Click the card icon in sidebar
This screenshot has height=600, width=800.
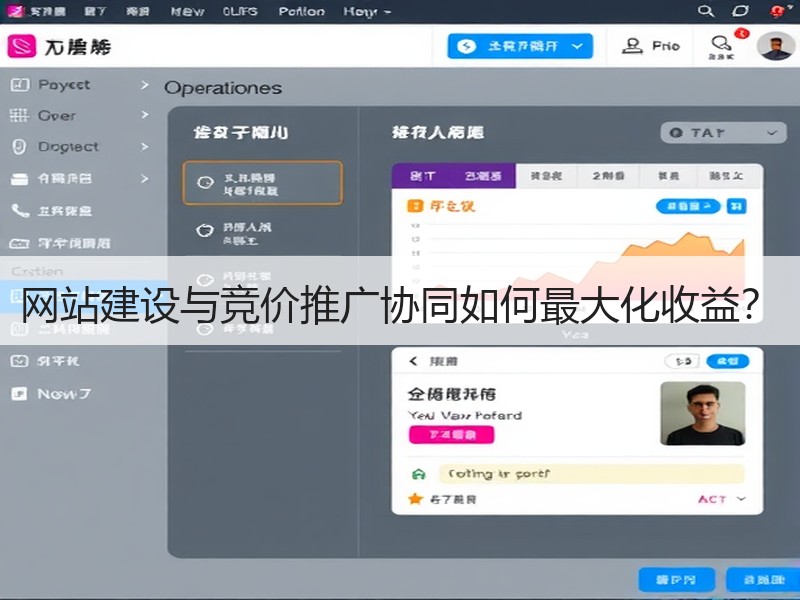coord(19,179)
